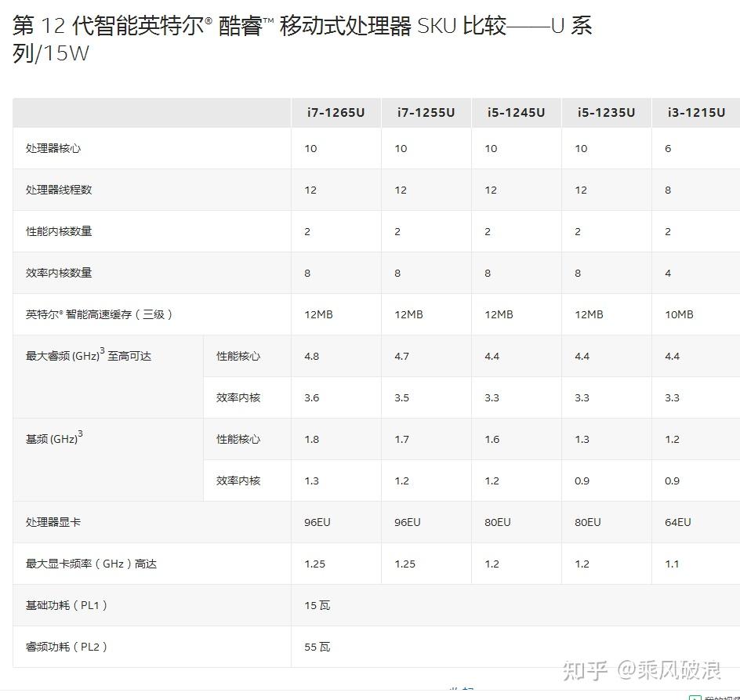
Task: Click the 4.7 max turbo value
Action: [x=401, y=357]
